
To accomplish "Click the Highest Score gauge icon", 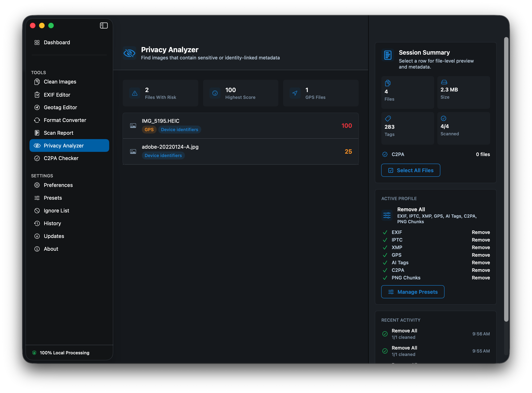I will point(215,93).
